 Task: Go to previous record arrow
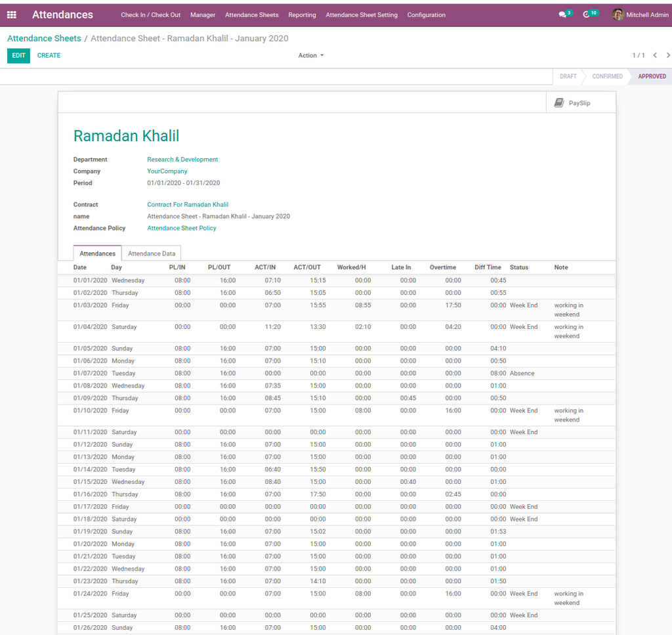click(655, 55)
